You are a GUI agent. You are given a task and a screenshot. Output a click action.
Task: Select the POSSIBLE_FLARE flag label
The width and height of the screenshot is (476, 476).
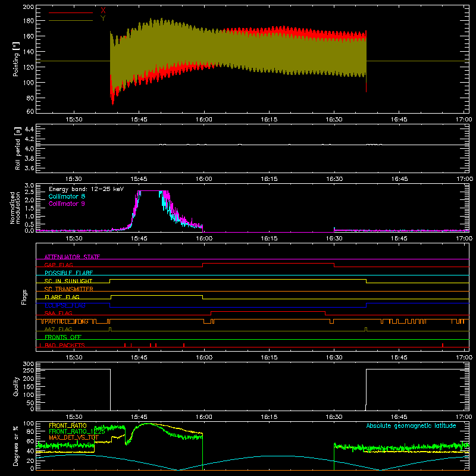[68, 273]
